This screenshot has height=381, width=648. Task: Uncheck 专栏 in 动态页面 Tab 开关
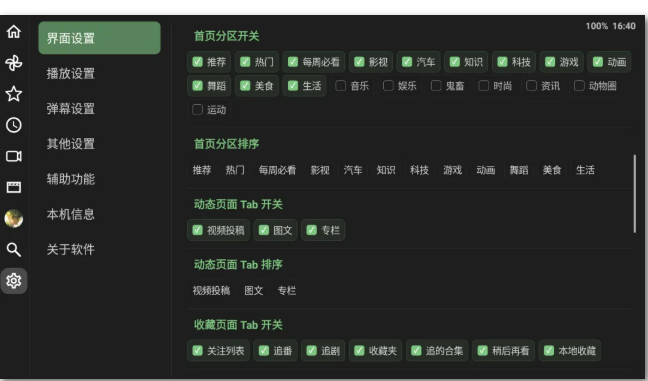312,230
